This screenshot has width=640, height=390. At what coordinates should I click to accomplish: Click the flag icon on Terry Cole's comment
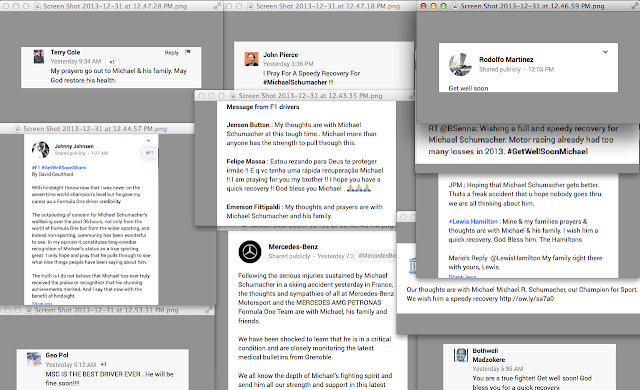click(x=188, y=52)
